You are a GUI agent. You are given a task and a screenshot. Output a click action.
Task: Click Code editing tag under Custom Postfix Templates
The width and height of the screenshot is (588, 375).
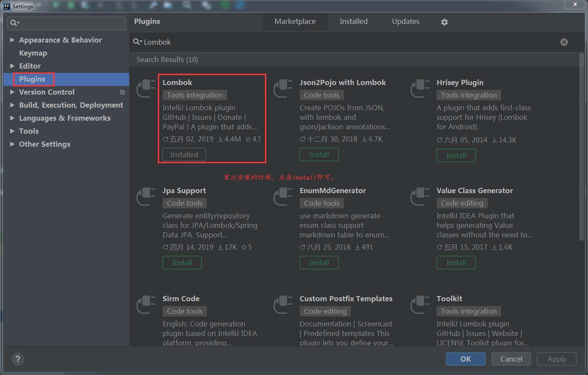pyautogui.click(x=325, y=311)
